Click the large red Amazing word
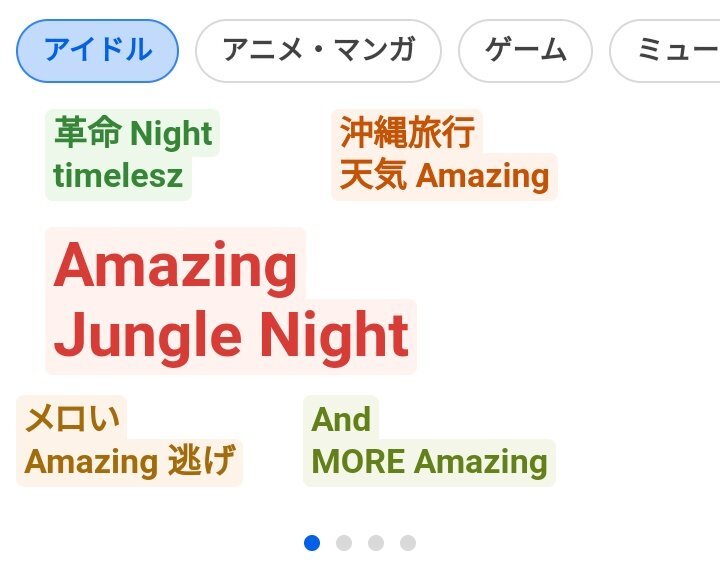The image size is (720, 569). coord(176,266)
